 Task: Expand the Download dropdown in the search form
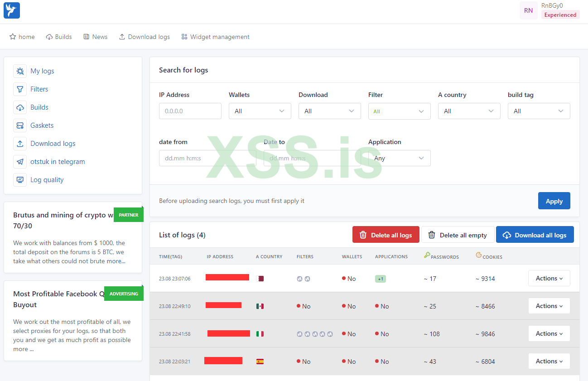[x=330, y=111]
